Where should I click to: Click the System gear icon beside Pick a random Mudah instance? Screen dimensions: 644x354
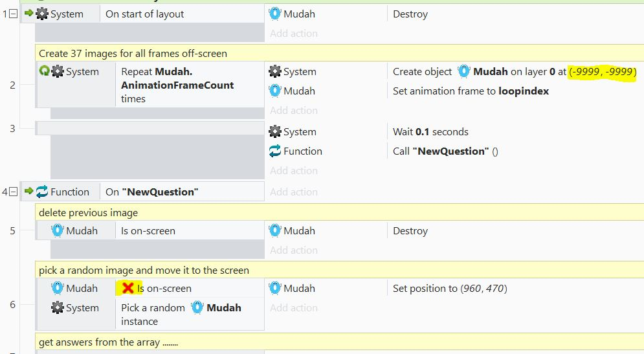tap(57, 307)
